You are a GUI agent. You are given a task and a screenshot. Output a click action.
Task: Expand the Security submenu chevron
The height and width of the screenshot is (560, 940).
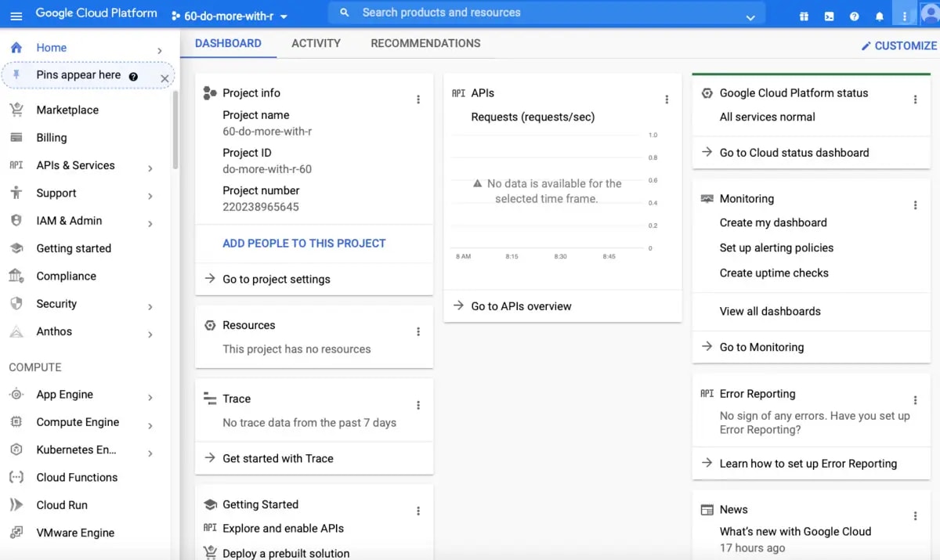(150, 307)
